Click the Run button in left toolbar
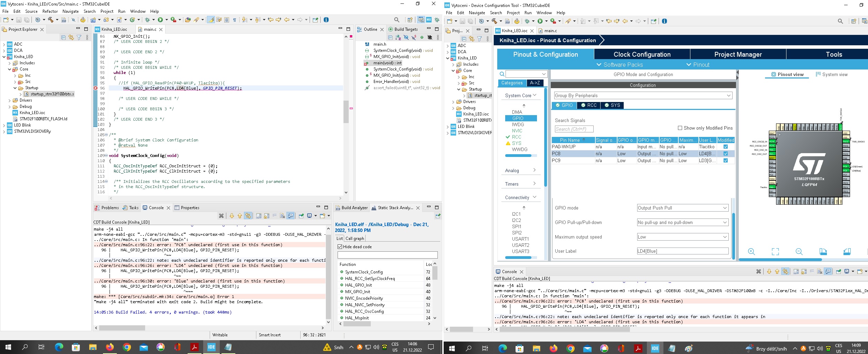This screenshot has height=354, width=868. click(160, 20)
